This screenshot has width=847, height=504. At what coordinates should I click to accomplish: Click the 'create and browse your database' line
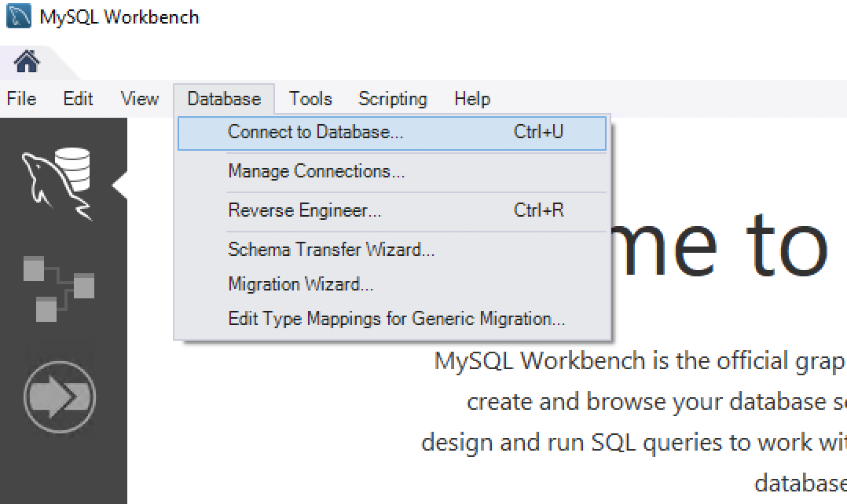point(656,402)
